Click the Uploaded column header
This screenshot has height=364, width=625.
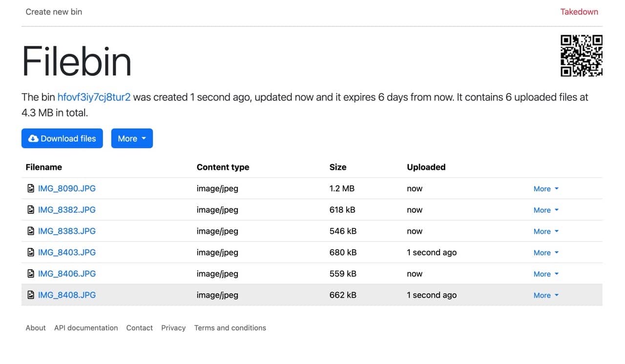pos(426,167)
